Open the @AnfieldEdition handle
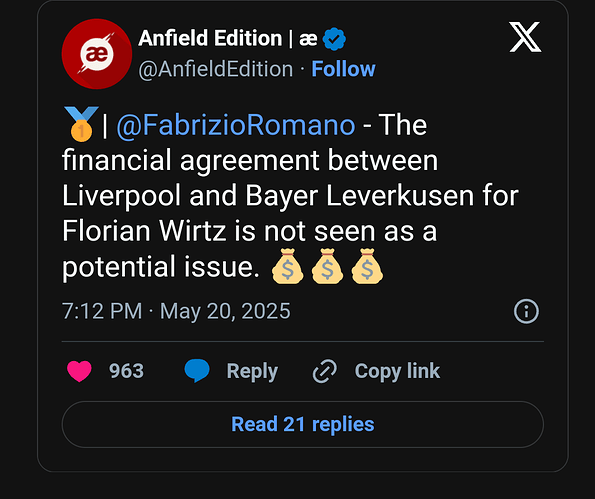 216,69
